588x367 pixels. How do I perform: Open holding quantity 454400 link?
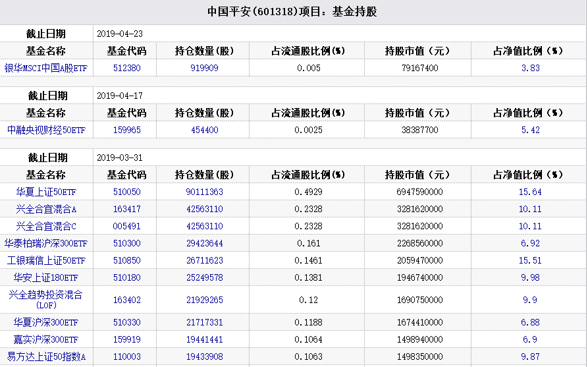tap(204, 130)
